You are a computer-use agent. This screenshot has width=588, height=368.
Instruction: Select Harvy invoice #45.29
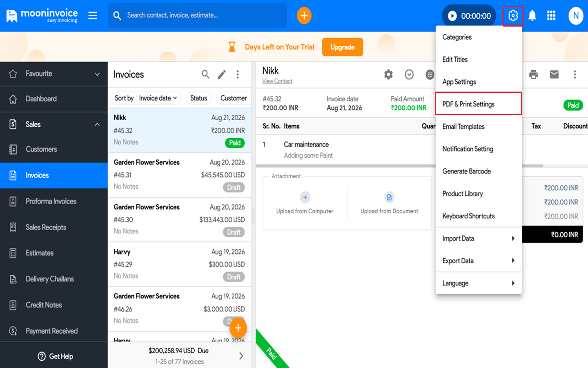pos(179,264)
